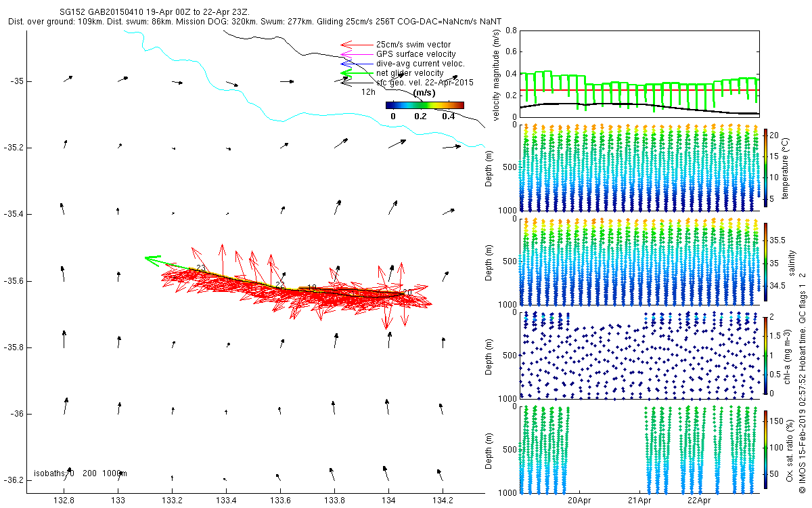
Task: Click the magenta GPS surface velocity legend arrow
Action: pos(357,54)
